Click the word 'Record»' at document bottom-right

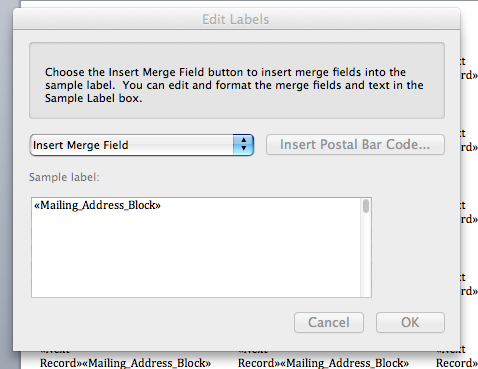(457, 363)
